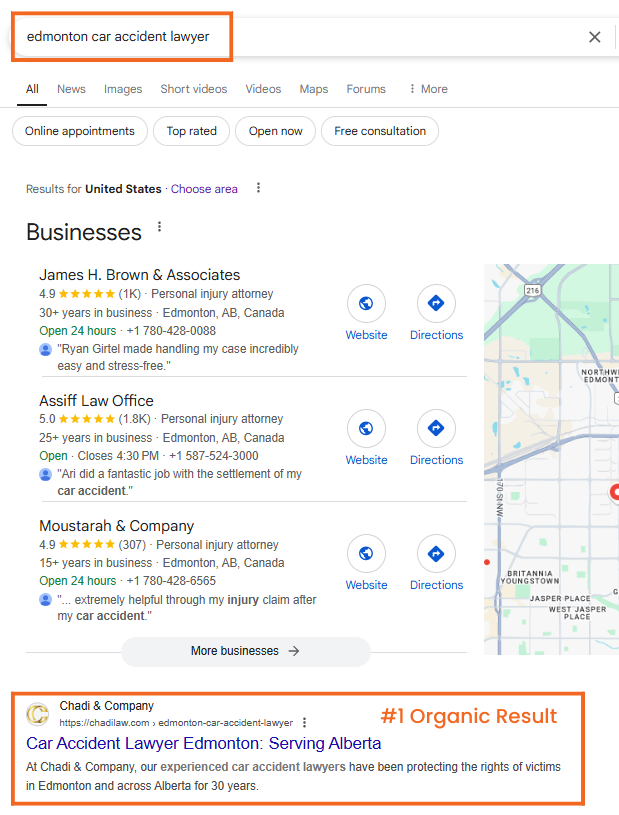Click highway 216 marker on map
The image size is (619, 815).
(x=532, y=290)
